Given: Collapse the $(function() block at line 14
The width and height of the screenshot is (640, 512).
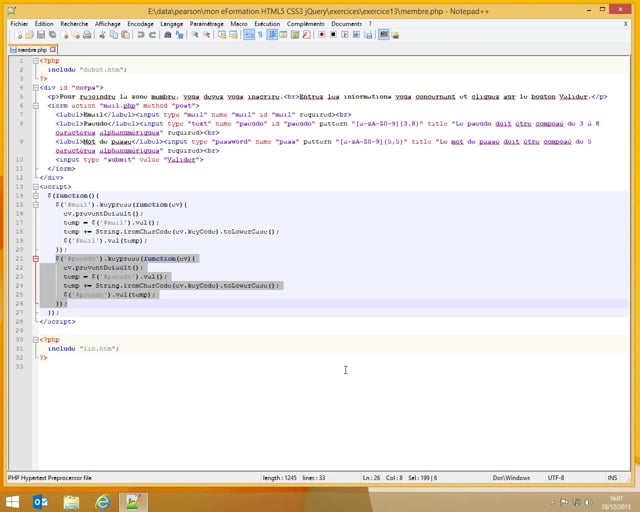Looking at the screenshot, I should click(x=36, y=196).
